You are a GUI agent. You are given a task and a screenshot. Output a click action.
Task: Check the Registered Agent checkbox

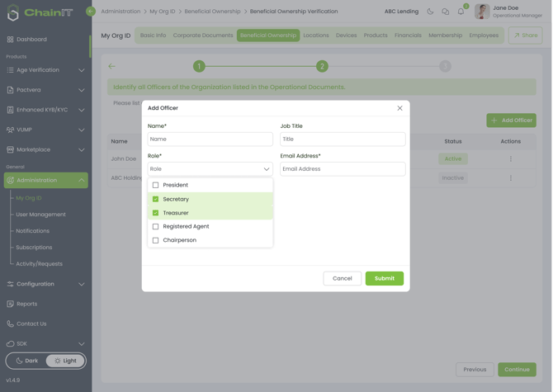click(155, 226)
